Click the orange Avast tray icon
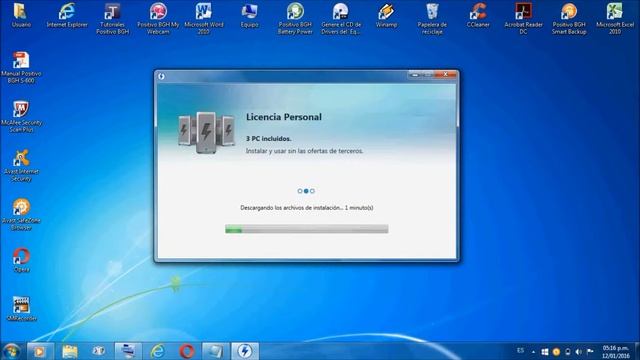The image size is (640, 360). coord(556,351)
